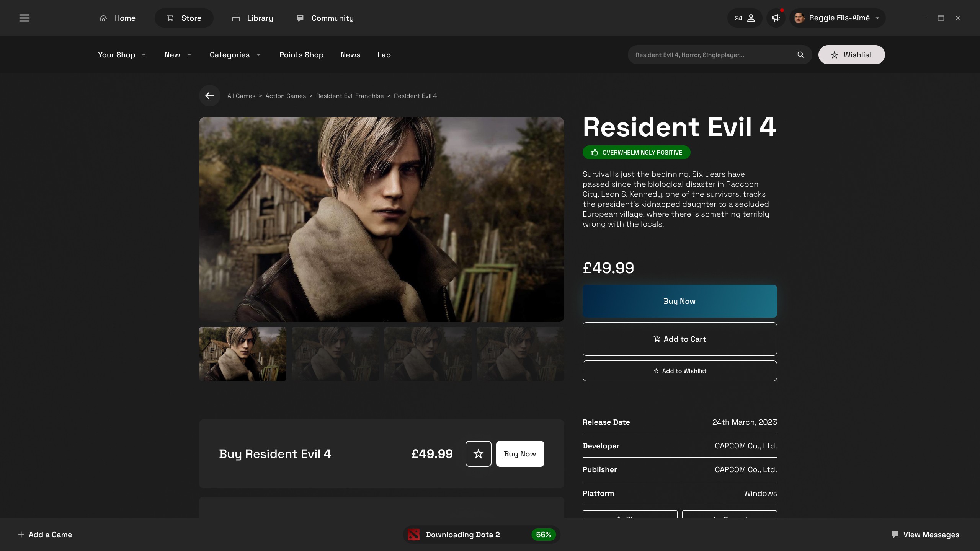Click the 56% download progress indicator
980x551 pixels.
click(543, 535)
